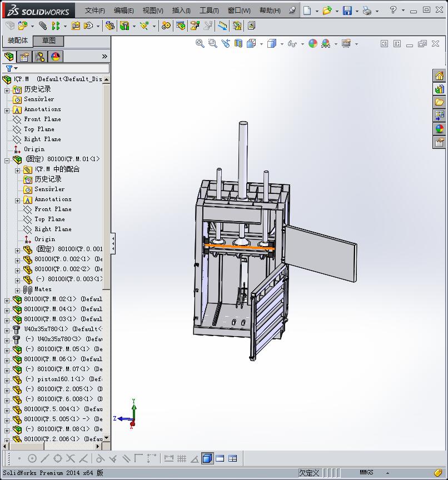The height and width of the screenshot is (480, 448).
Task: Expand the top-level 历史记录 node
Action: point(7,91)
